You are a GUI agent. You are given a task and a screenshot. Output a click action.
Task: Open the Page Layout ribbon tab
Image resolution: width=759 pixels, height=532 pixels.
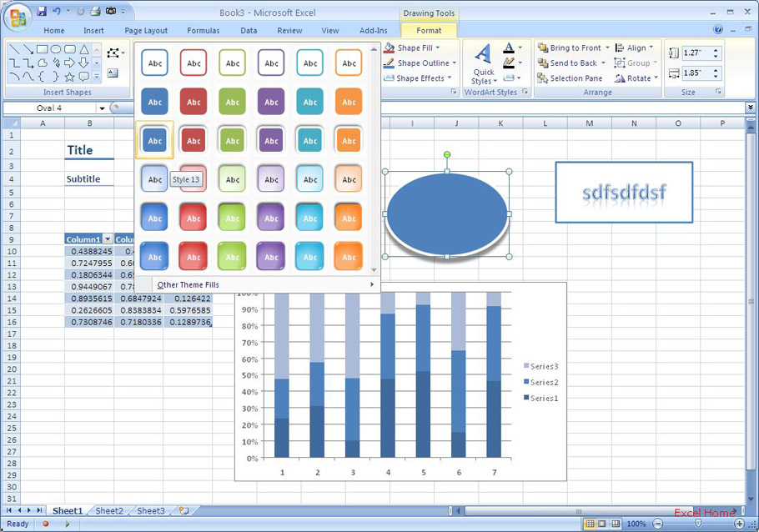click(x=146, y=31)
